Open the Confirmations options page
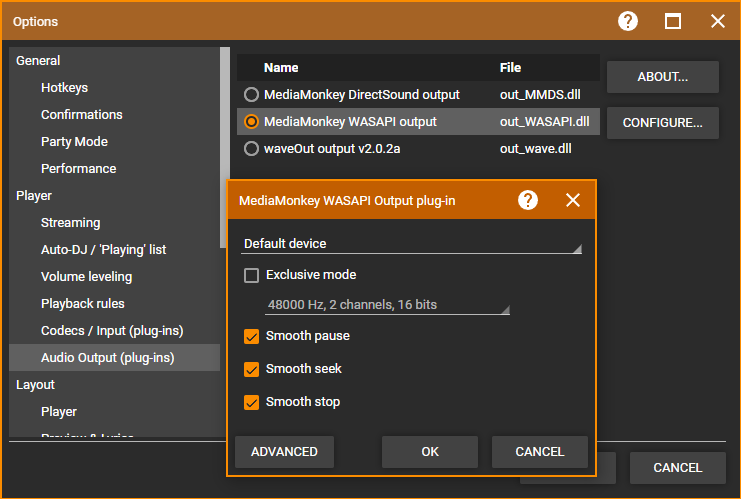 point(82,114)
